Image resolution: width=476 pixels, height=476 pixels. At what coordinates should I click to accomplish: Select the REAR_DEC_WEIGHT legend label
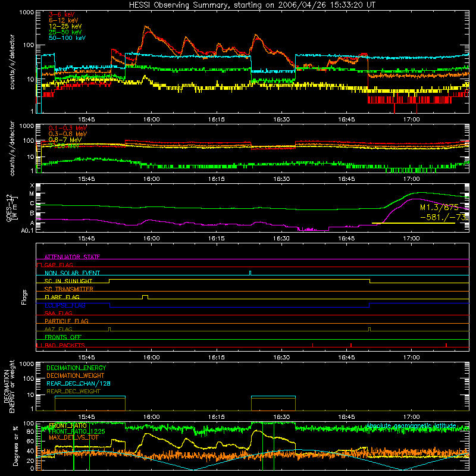pyautogui.click(x=73, y=392)
